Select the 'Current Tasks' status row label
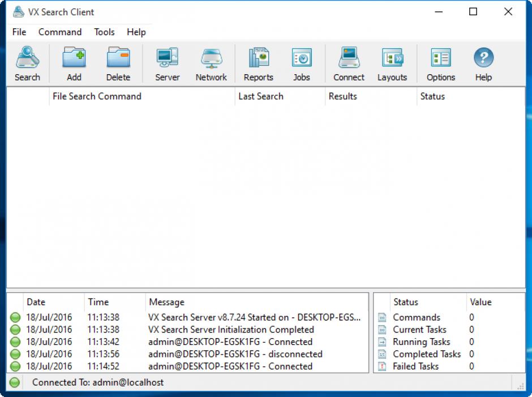The image size is (532, 397). tap(419, 330)
